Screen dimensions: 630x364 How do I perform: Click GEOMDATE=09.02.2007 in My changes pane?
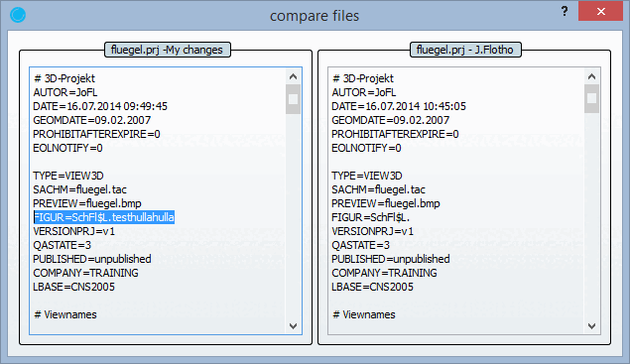coord(92,120)
